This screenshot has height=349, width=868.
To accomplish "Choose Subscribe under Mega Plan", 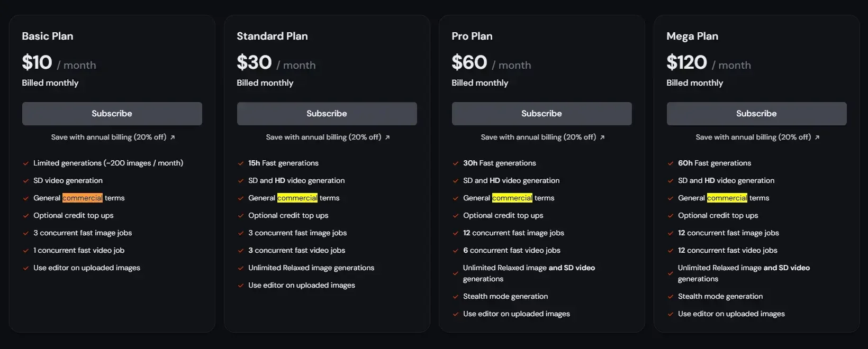I will tap(756, 114).
